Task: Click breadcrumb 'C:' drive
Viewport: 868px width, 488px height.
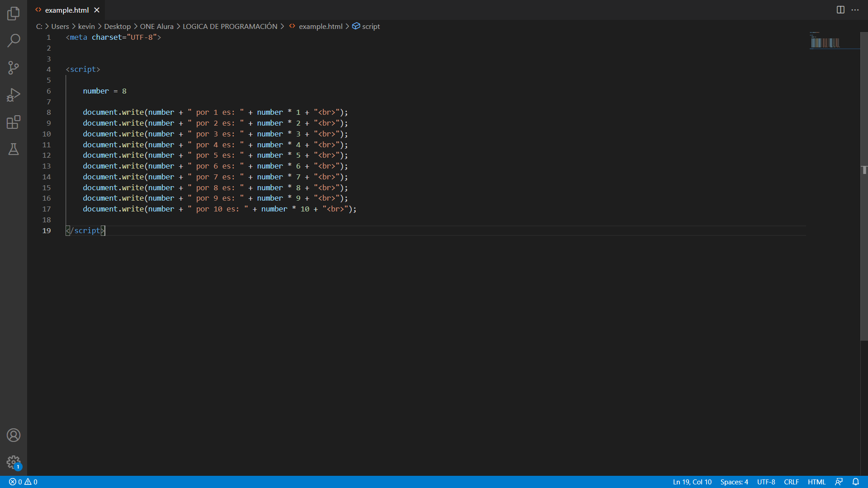Action: coord(39,26)
